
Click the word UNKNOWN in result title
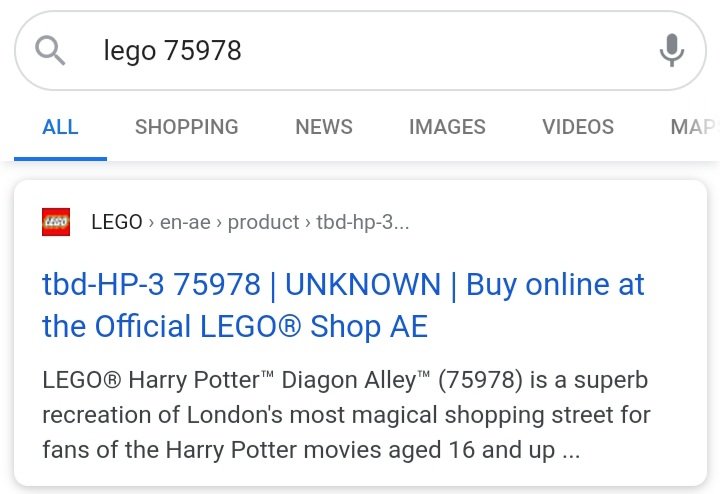tap(363, 285)
